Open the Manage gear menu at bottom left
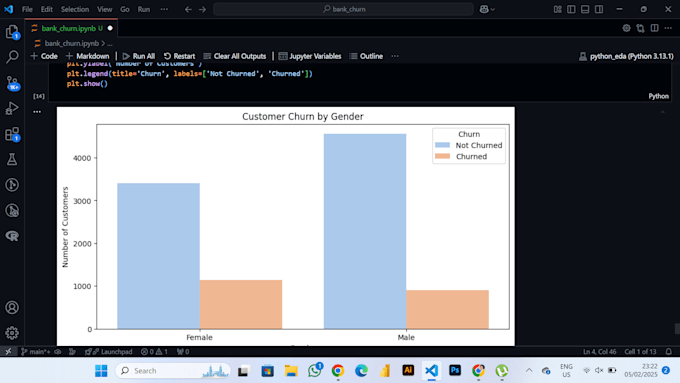This screenshot has width=680, height=383. (x=12, y=333)
